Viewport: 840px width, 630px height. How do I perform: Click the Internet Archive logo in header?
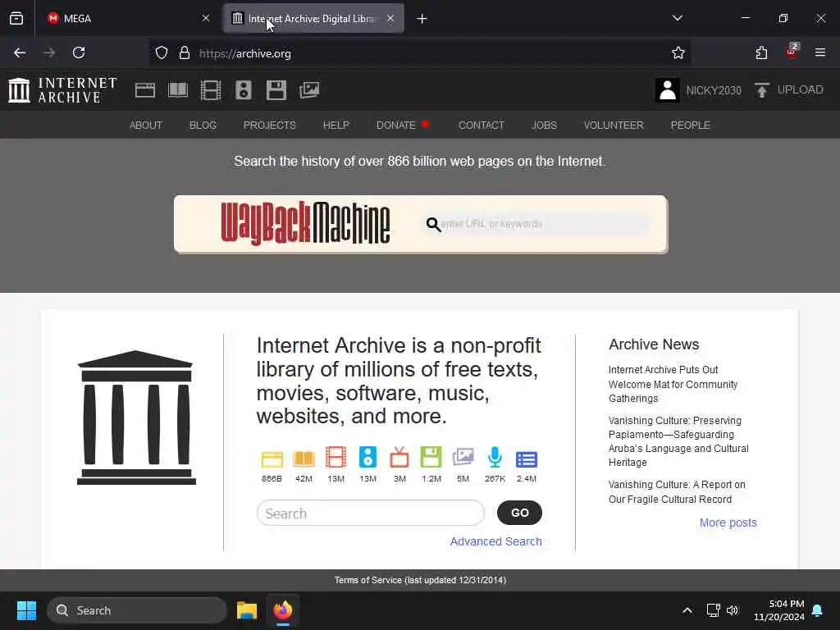pyautogui.click(x=62, y=90)
